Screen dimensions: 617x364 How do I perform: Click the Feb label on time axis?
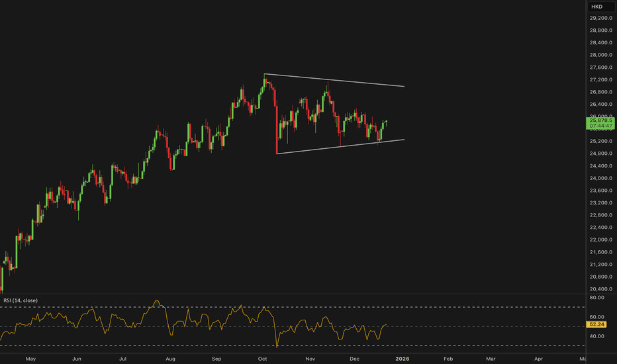[x=448, y=359]
